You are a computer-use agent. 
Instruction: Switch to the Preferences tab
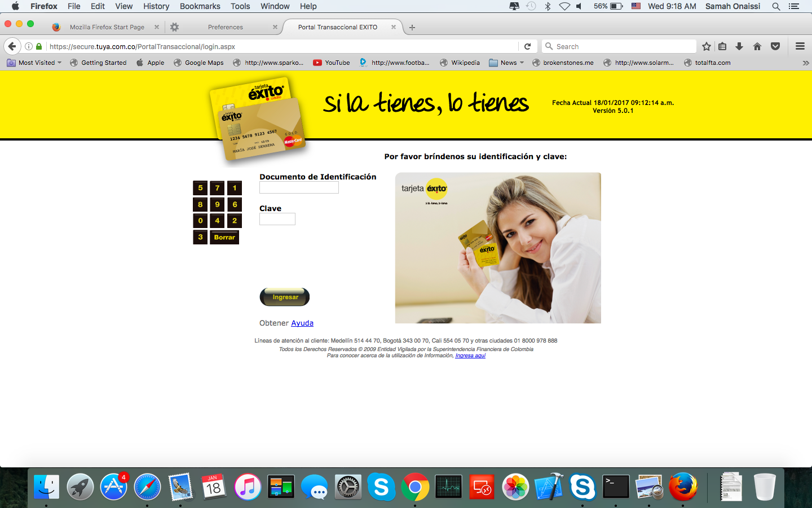[225, 27]
